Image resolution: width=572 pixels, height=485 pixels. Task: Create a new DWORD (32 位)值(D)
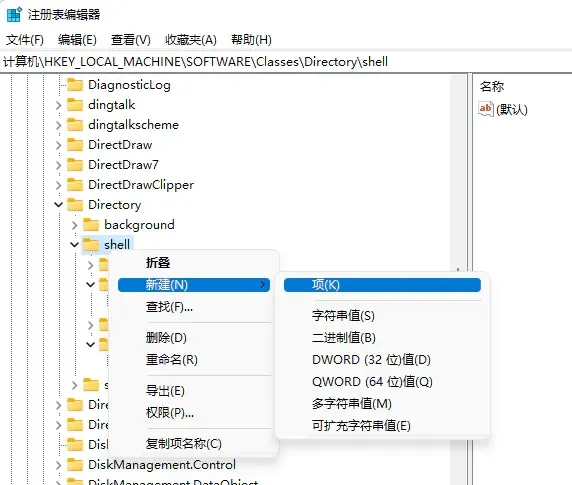click(x=382, y=360)
